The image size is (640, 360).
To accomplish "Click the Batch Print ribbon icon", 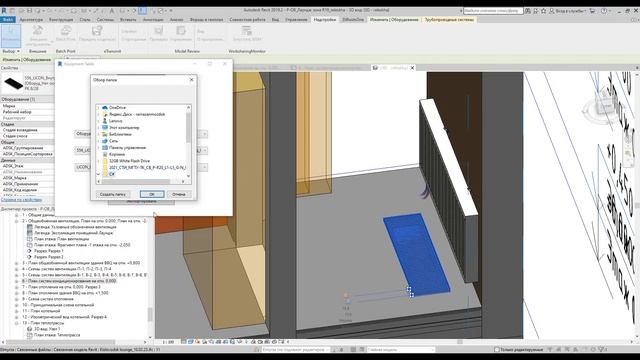I will (65, 31).
